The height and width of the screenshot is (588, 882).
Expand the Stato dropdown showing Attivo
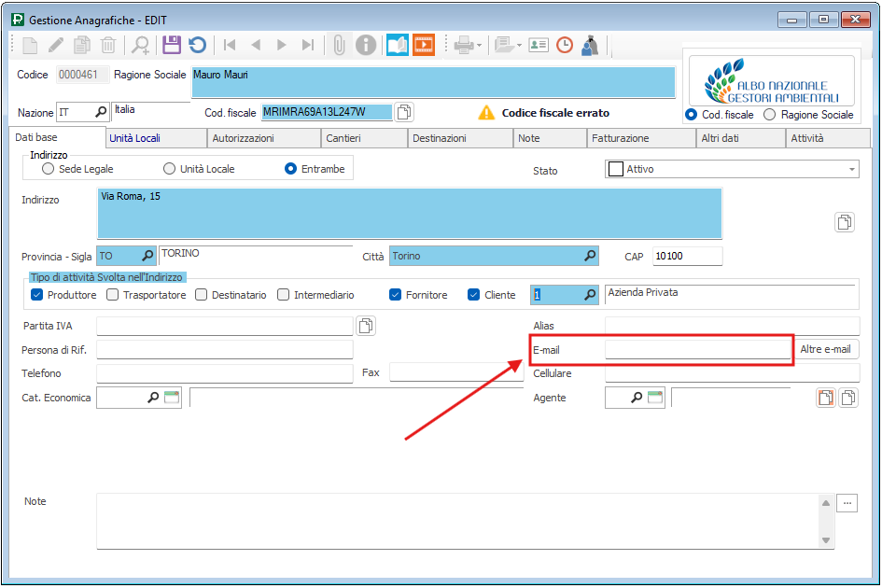click(x=852, y=169)
